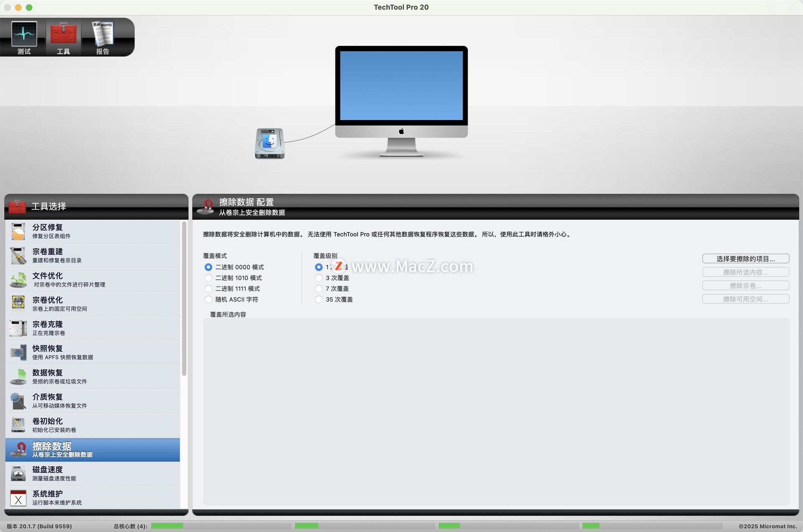Click the ©2025 Micromat Inc. text
Viewport: 803px width, 532px height.
tap(767, 526)
